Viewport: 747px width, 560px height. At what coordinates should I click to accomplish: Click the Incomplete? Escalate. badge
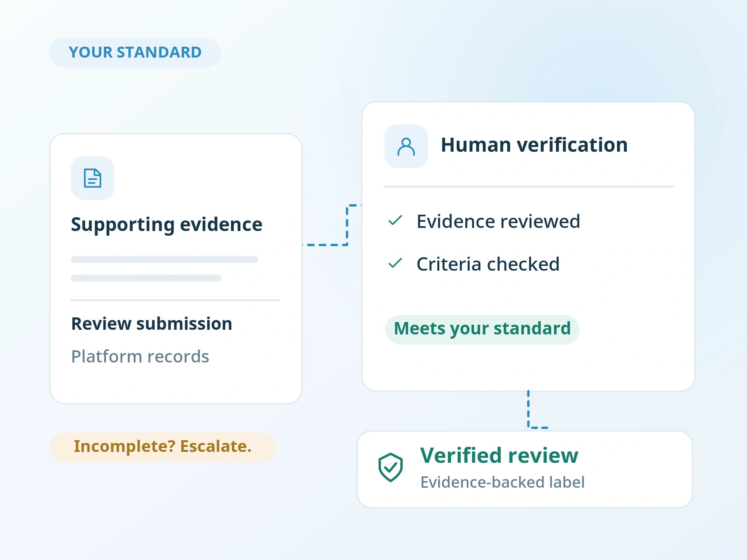point(163,447)
